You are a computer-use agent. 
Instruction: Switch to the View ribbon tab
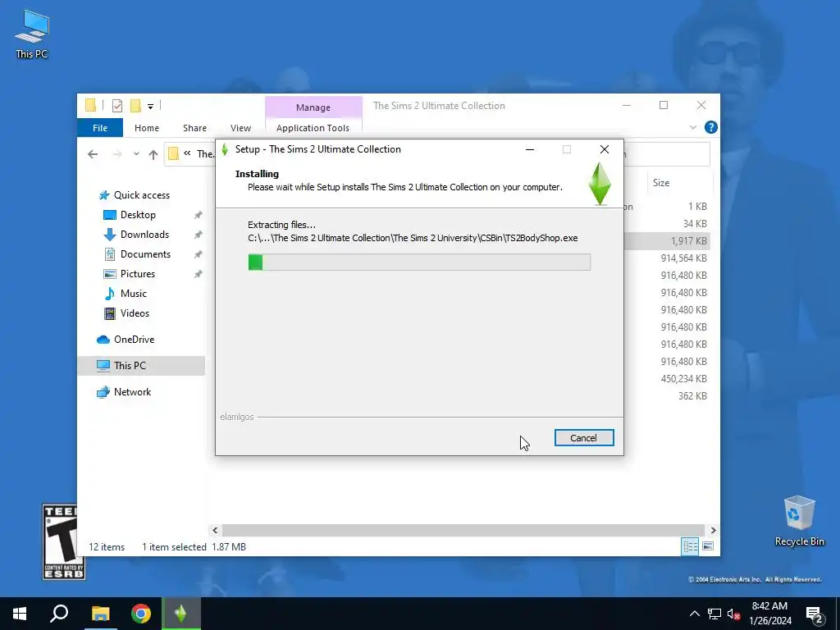240,128
